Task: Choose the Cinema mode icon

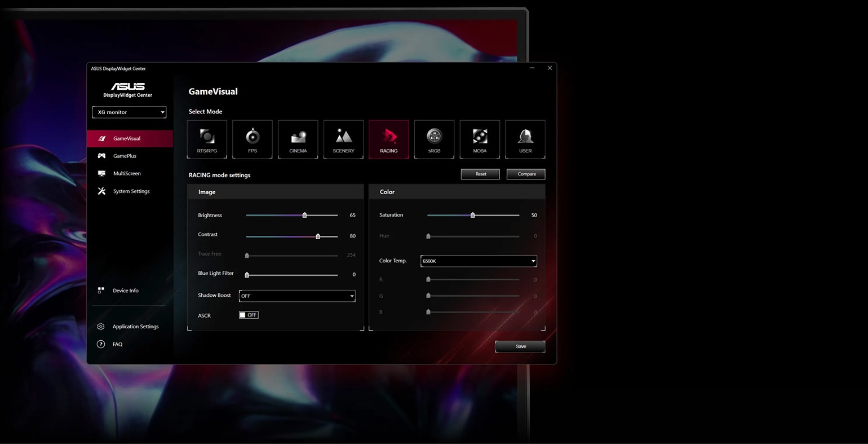Action: (x=298, y=139)
